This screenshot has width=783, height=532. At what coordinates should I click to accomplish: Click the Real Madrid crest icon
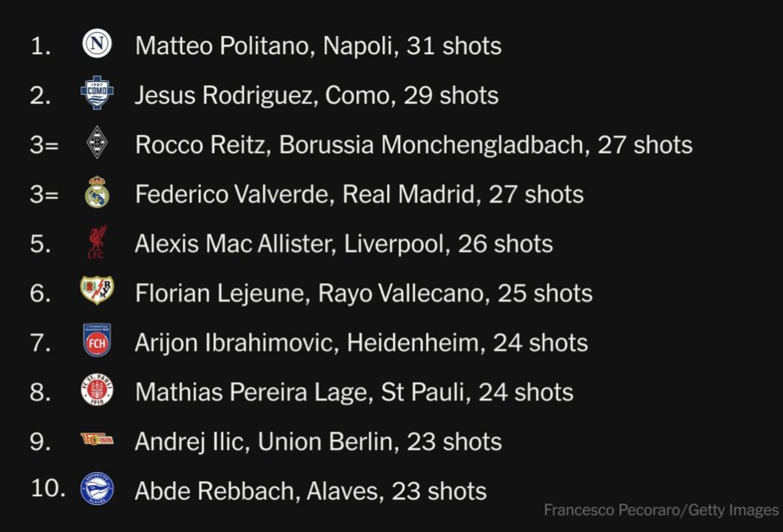97,192
